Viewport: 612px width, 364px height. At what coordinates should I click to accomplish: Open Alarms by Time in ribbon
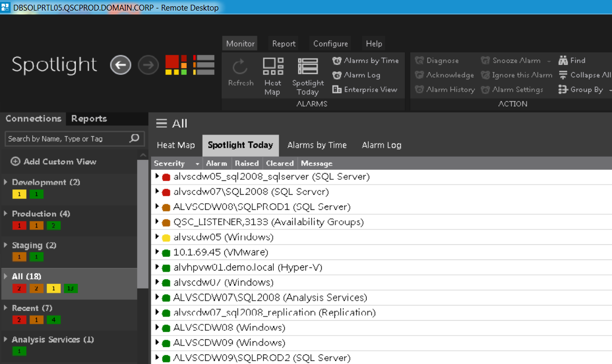[366, 61]
